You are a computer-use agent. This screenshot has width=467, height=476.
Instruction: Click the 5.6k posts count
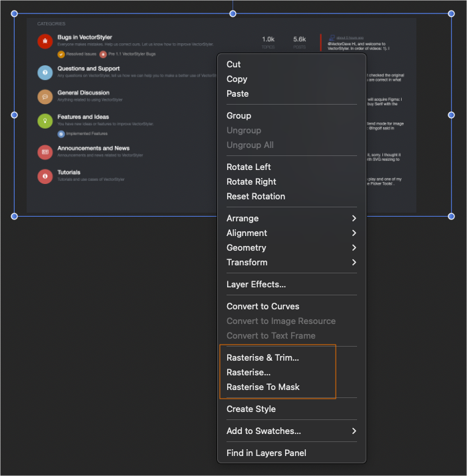point(300,39)
